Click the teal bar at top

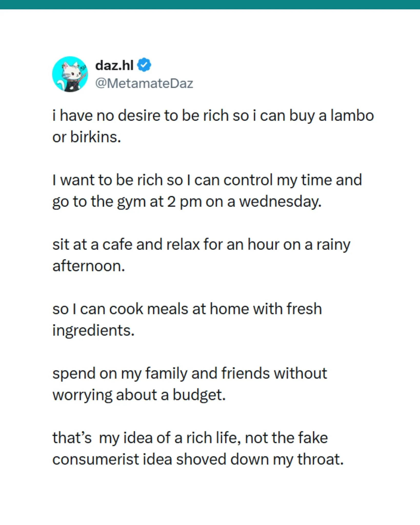coord(210,5)
